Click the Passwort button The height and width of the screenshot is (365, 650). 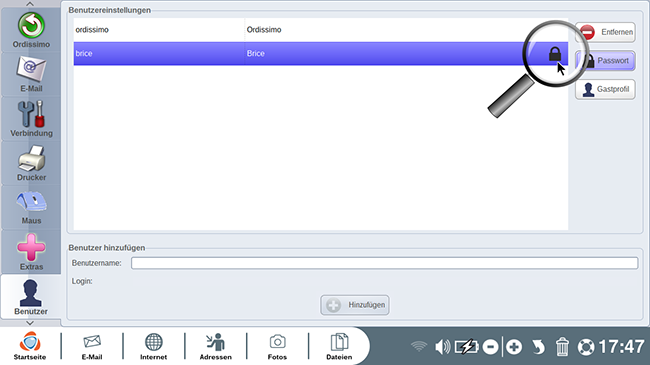click(605, 61)
